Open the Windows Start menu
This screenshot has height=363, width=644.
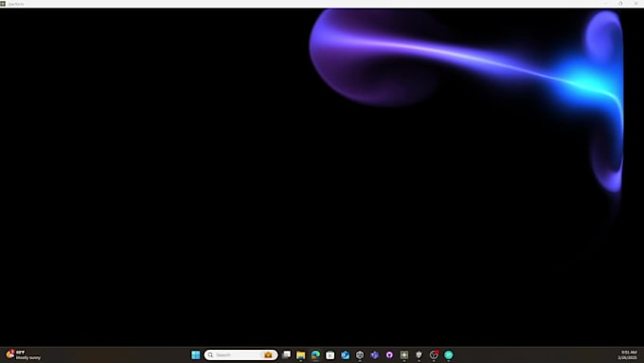tap(195, 354)
